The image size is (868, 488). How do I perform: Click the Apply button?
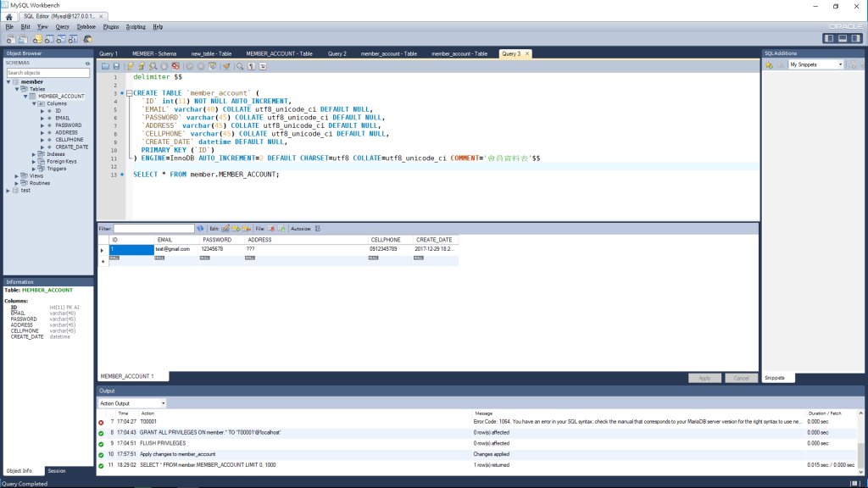[x=704, y=379]
